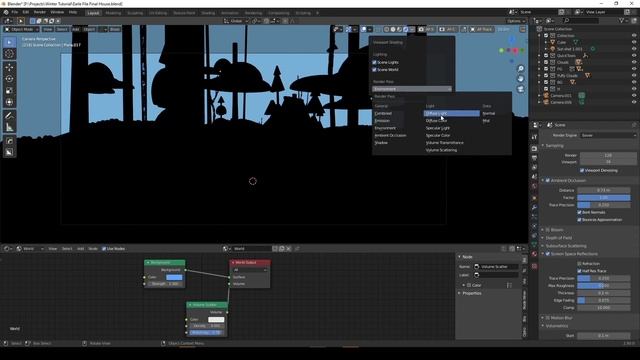Screen dimensions: 640x360
Task: Select the Rotate tool
Action: [9, 79]
